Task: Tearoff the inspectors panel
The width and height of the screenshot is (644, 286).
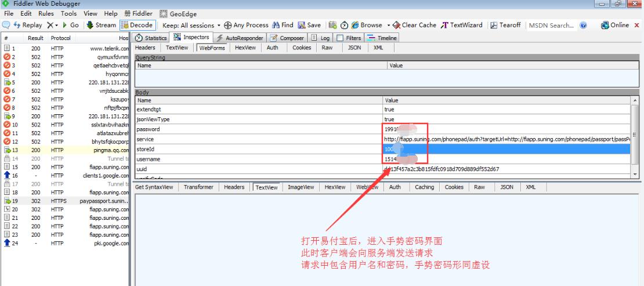Action: [x=505, y=25]
